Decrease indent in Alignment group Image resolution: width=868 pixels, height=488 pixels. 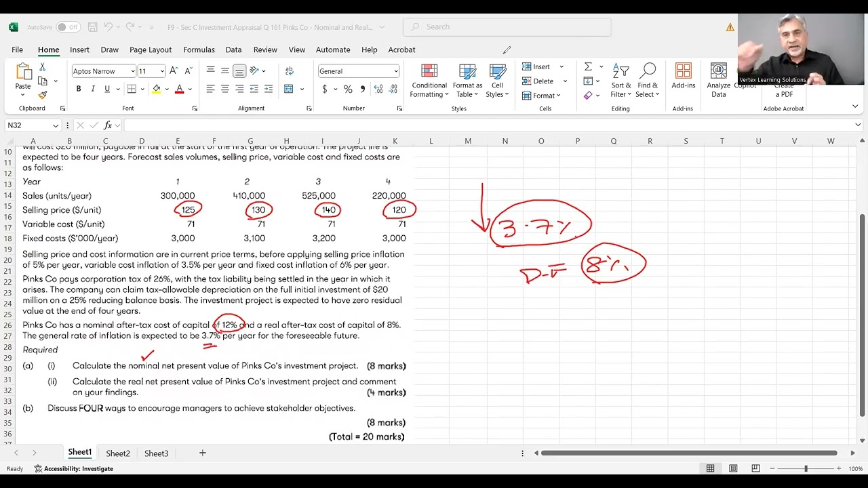[254, 89]
